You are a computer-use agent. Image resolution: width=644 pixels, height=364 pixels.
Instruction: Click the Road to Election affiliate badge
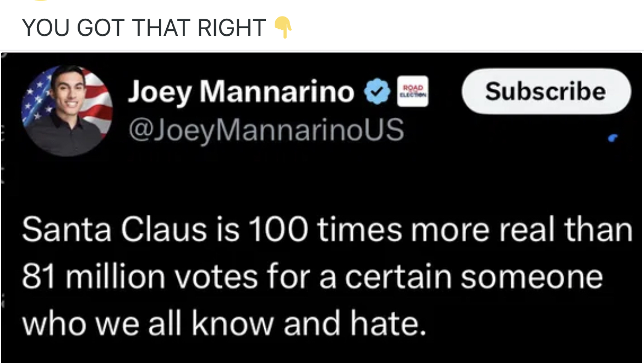[414, 93]
